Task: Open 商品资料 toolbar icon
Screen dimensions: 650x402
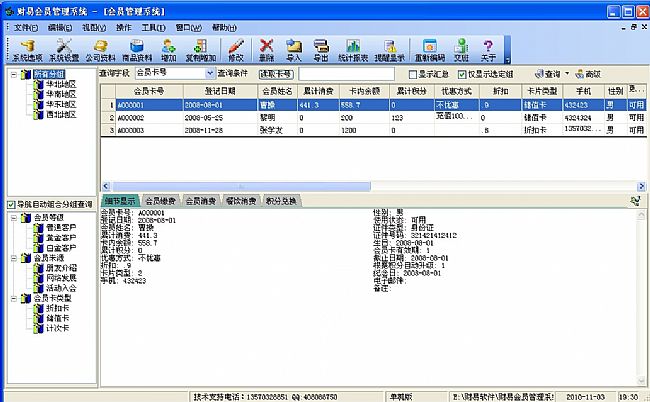Action: (137, 51)
